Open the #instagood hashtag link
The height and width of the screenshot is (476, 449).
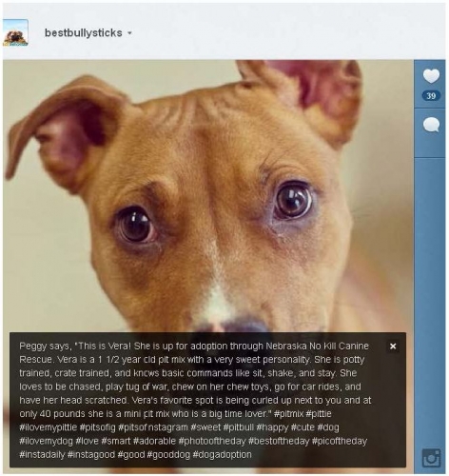(x=91, y=454)
